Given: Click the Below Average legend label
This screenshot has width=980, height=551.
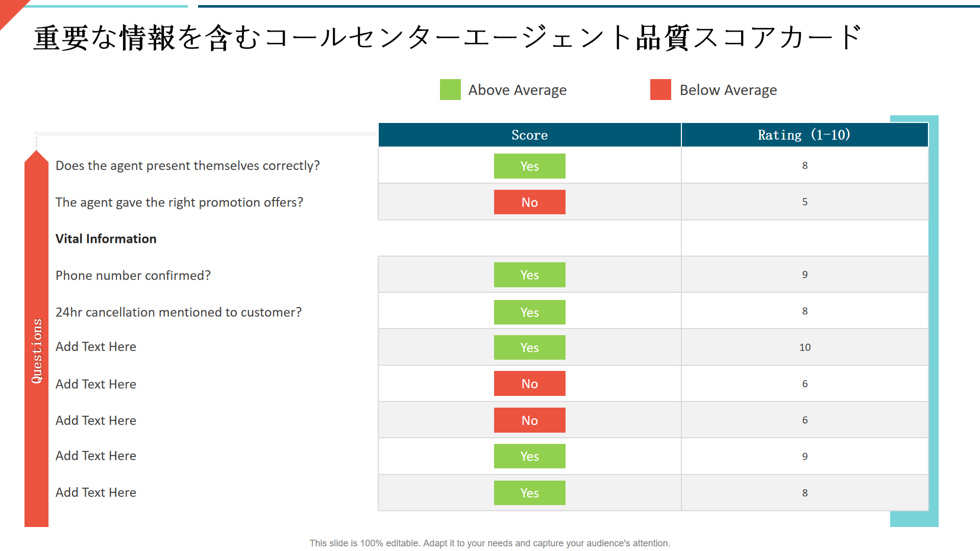Looking at the screenshot, I should [x=728, y=90].
